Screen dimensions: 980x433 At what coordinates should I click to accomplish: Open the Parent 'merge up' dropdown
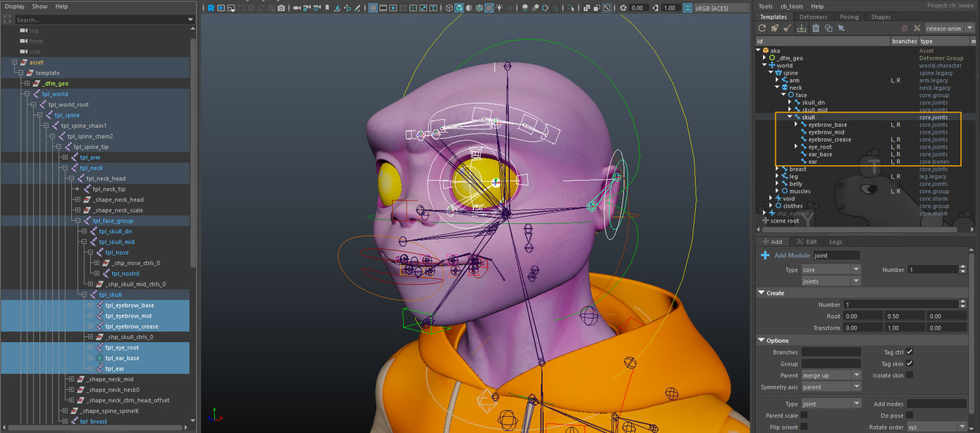click(831, 375)
